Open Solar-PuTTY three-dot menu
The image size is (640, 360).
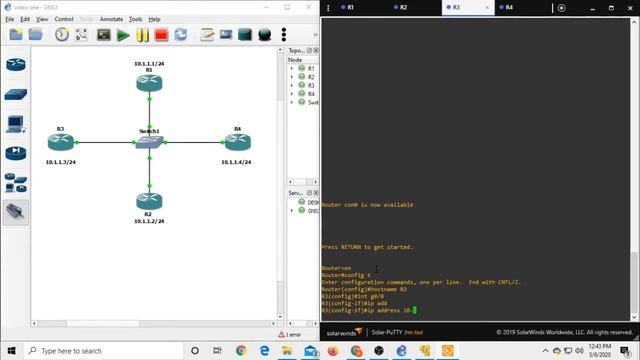coord(328,8)
